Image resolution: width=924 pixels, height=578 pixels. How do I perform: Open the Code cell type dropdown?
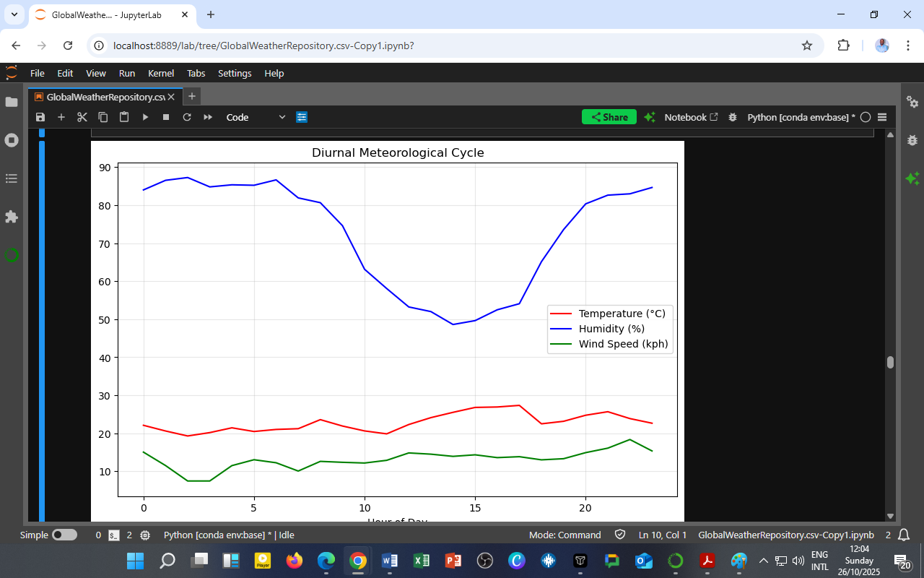click(256, 117)
